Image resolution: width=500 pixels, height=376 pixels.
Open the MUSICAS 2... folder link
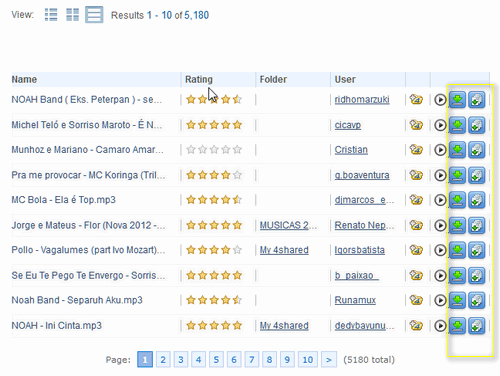[288, 225]
